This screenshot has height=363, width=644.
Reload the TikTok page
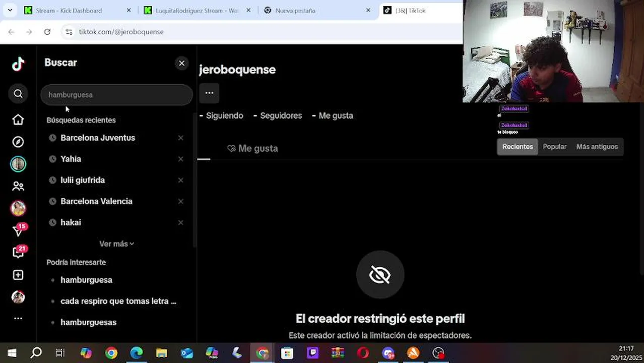coord(47,32)
